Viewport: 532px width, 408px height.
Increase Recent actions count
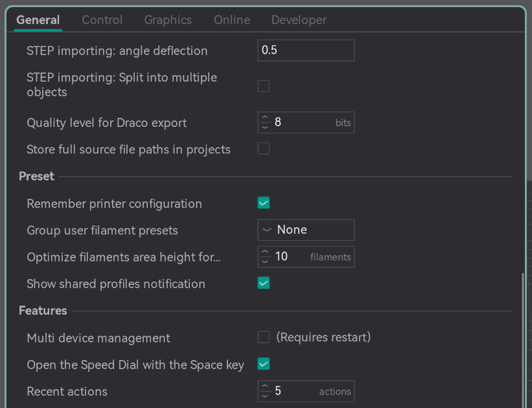(265, 387)
